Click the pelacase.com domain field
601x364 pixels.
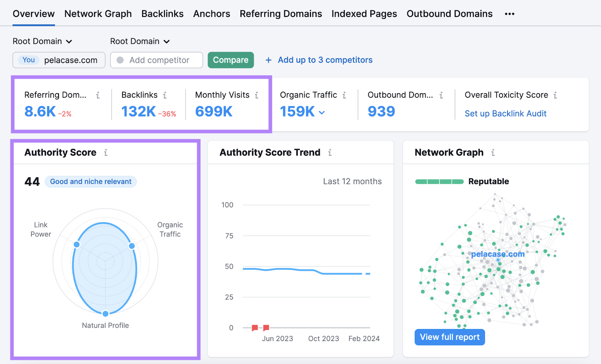[59, 60]
